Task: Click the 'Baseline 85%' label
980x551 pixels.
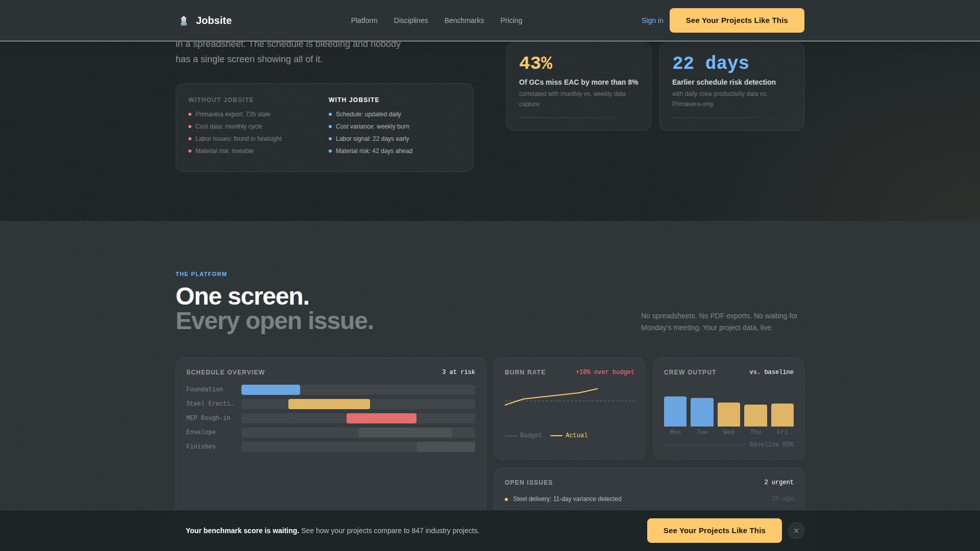Action: [x=771, y=444]
